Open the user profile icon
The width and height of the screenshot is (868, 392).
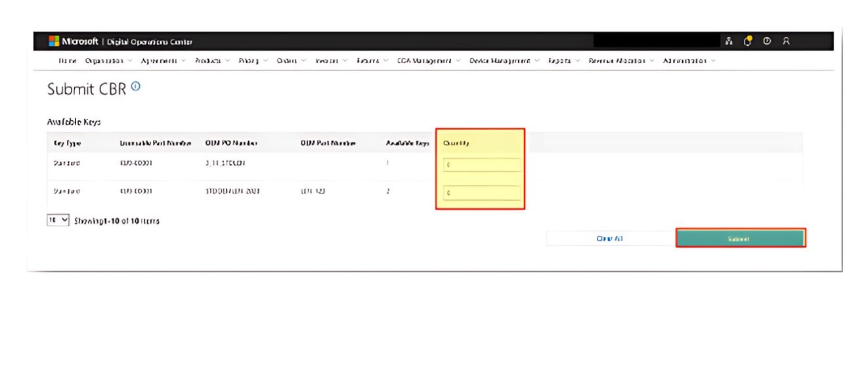pos(785,41)
